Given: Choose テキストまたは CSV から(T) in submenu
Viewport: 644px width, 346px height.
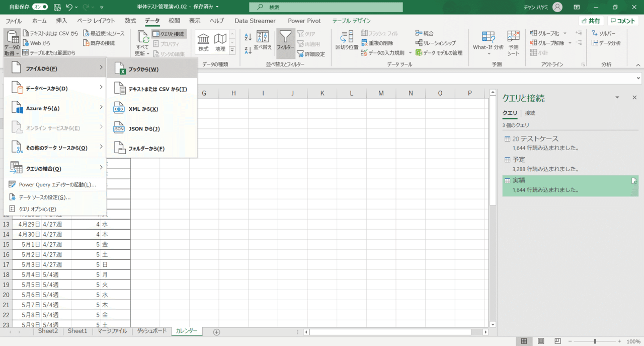Looking at the screenshot, I should (152, 89).
